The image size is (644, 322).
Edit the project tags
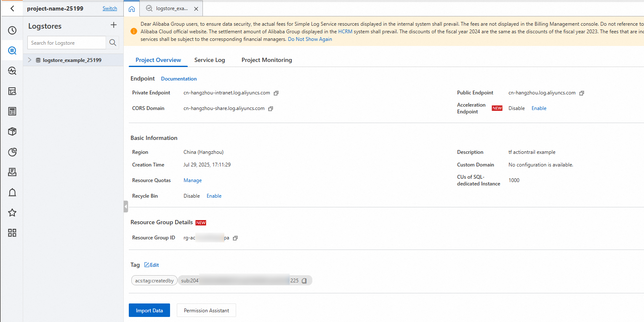[x=152, y=265]
